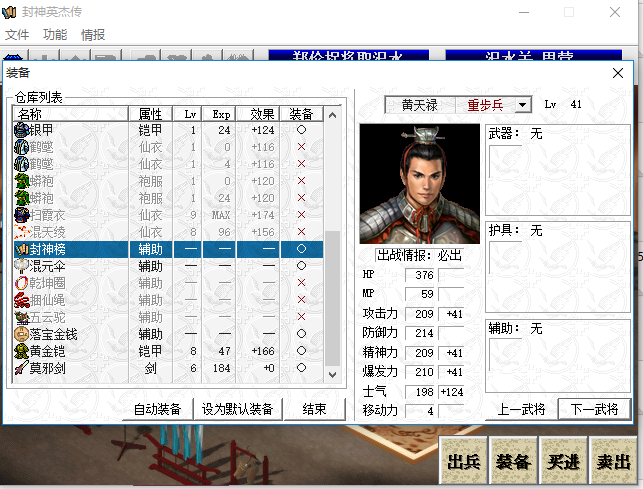The height and width of the screenshot is (489, 643).
Task: Select the 混元伞 umbrella icon
Action: pos(22,266)
